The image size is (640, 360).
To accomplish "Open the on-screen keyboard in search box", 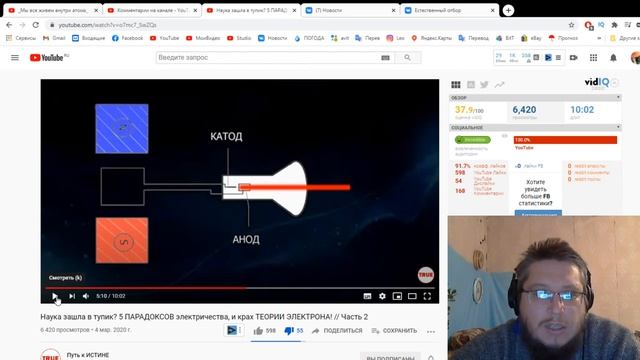I will click(x=385, y=58).
